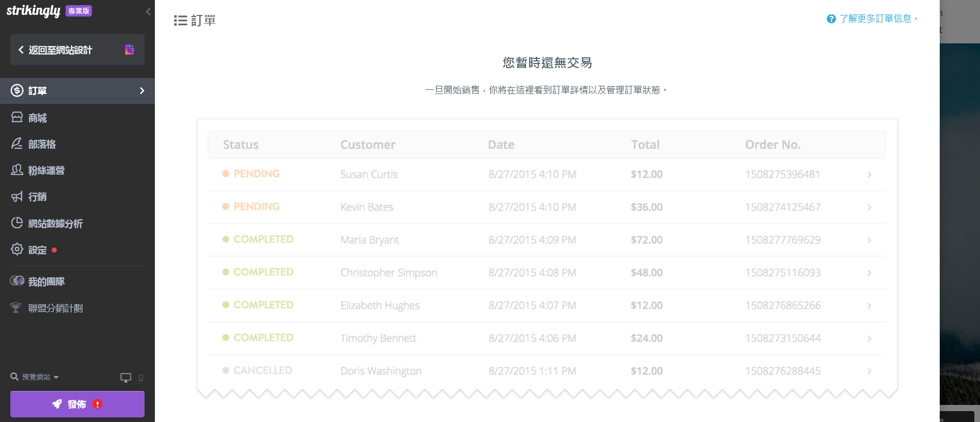Open the 設定 gear icon
This screenshot has height=422, width=980.
click(17, 249)
